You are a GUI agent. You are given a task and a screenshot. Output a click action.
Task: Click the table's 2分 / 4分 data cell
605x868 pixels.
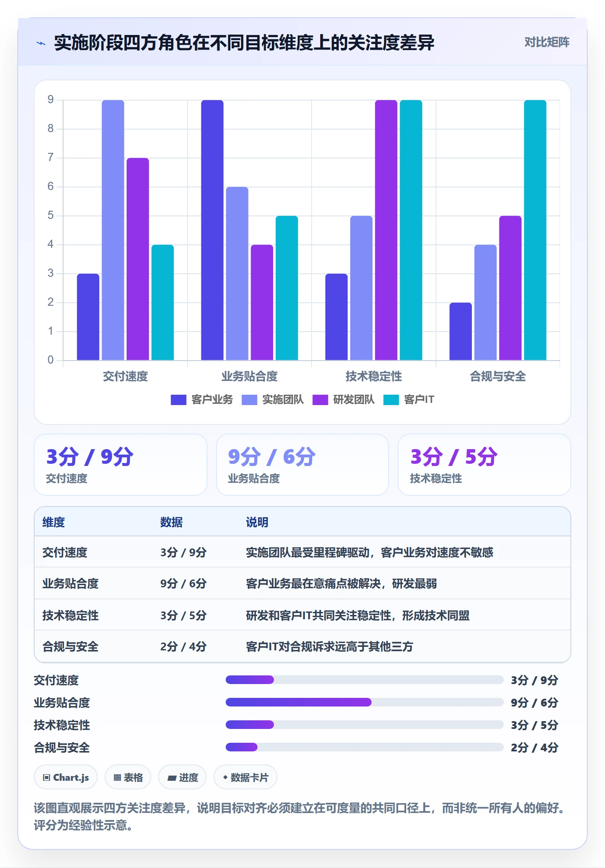[x=183, y=646]
